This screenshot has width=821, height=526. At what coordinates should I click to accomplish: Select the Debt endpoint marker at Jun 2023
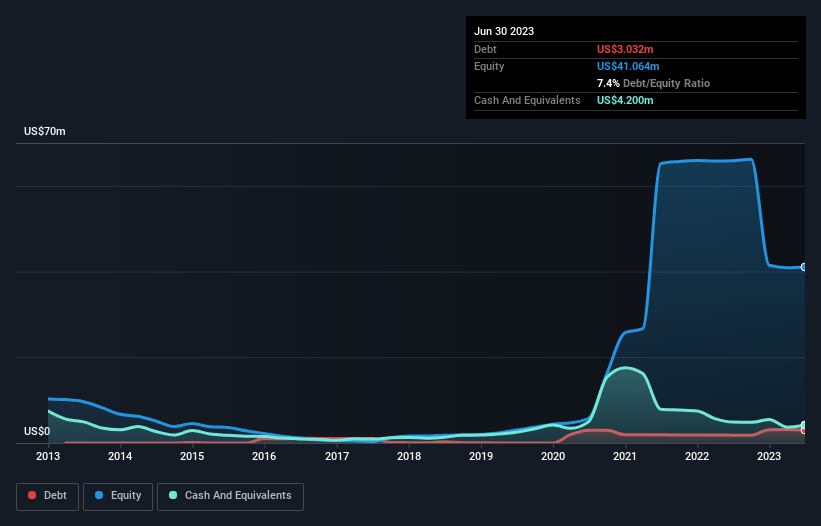click(804, 430)
